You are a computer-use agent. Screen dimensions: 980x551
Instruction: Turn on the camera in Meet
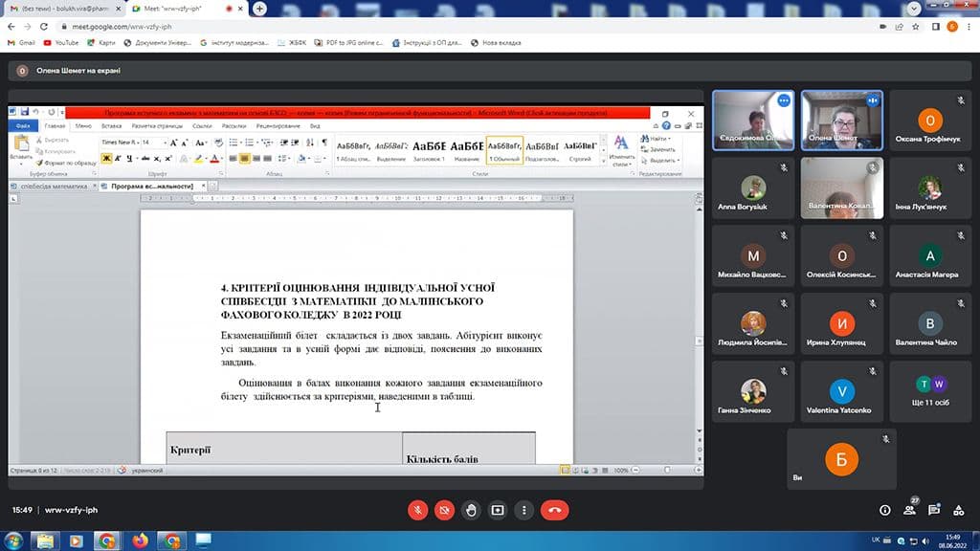pos(444,511)
